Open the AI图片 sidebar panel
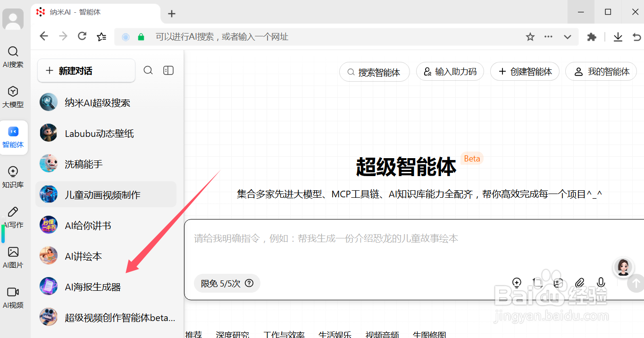The width and height of the screenshot is (644, 338). tap(13, 258)
